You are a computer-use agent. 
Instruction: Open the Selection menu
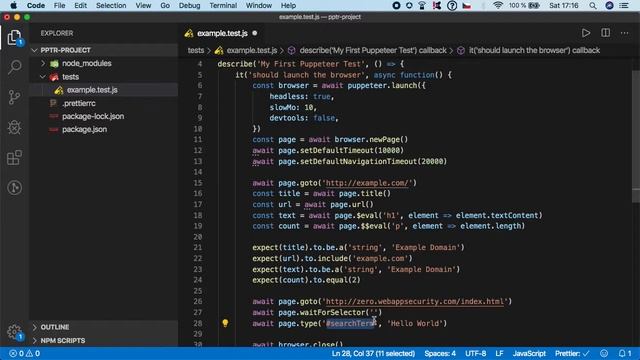[x=111, y=6]
